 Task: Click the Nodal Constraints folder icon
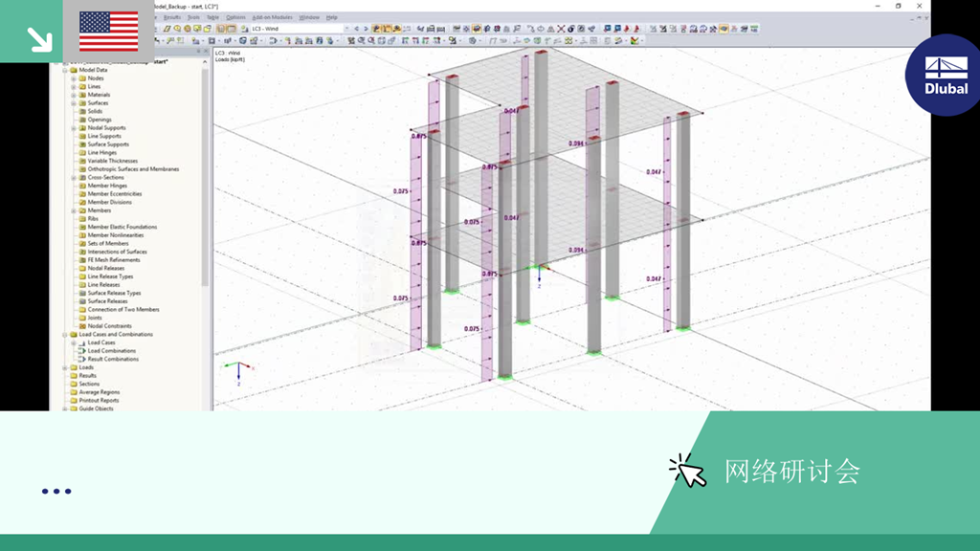82,326
